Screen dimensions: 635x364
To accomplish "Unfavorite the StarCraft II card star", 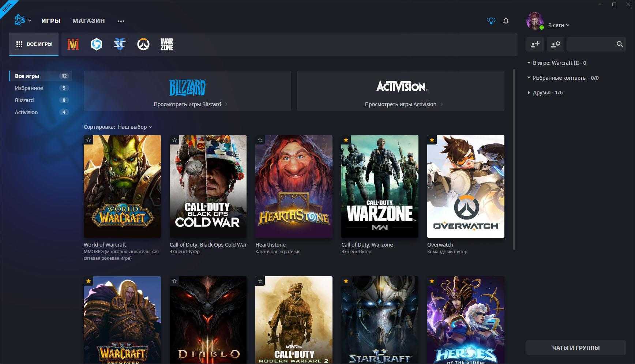I will point(346,281).
